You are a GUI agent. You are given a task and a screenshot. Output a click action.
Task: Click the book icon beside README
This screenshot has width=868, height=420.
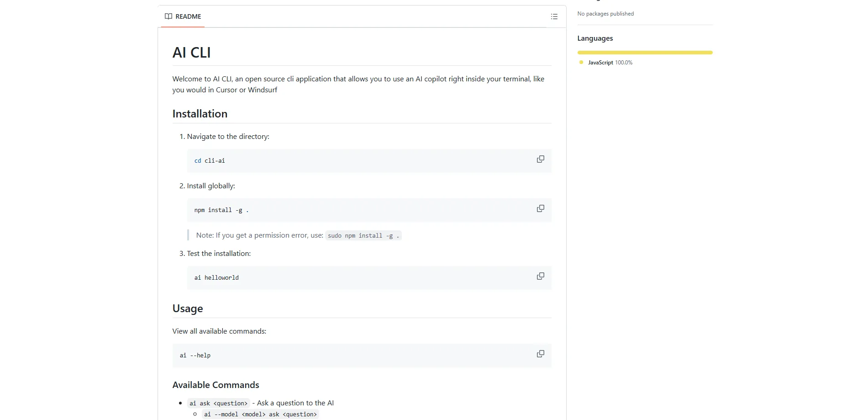[168, 16]
